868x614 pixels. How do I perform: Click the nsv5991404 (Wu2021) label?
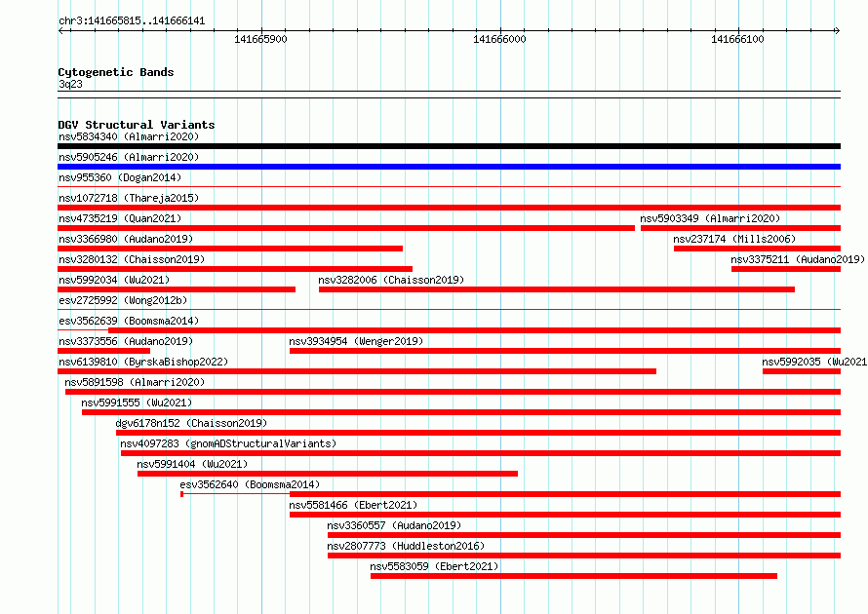pos(192,464)
